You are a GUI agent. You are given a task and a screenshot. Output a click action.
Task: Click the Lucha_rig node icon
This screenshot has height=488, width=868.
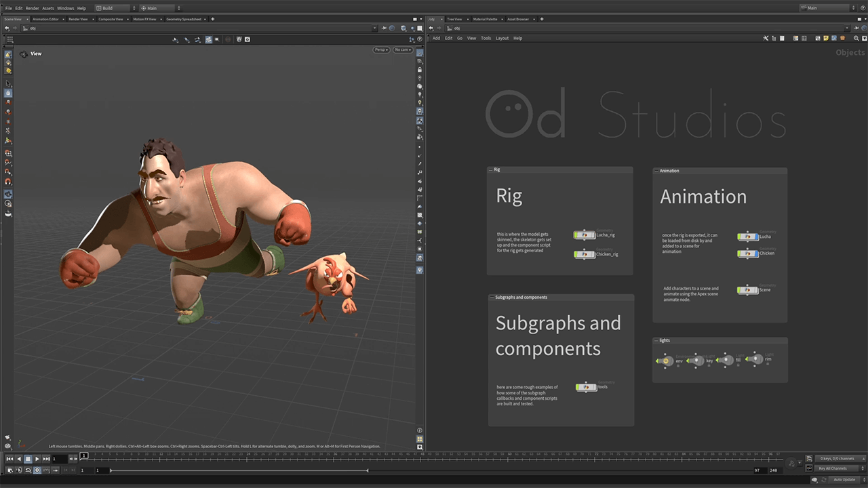click(584, 235)
